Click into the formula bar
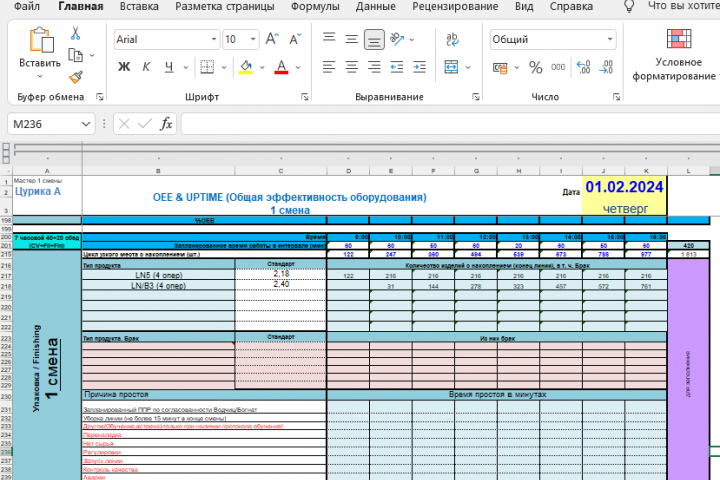Viewport: 720px width, 480px height. click(x=450, y=124)
